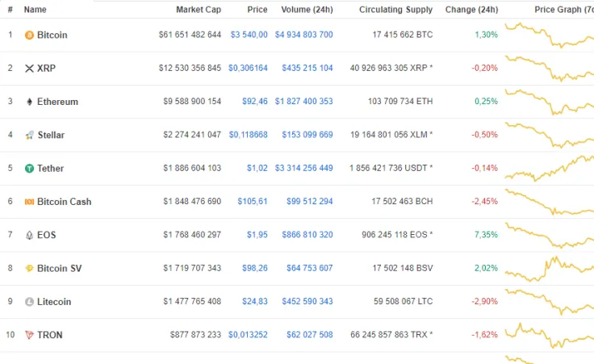Click the Ethereum diamond icon
594x364 pixels.
tap(29, 102)
